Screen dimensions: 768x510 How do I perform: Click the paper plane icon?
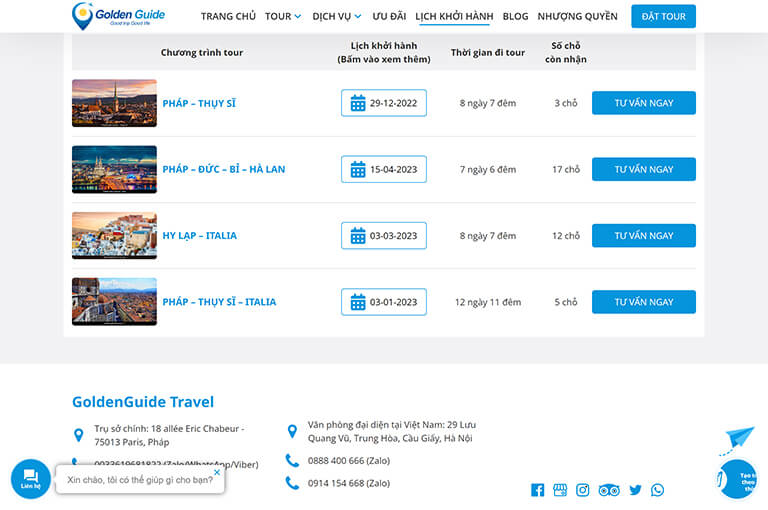(738, 439)
